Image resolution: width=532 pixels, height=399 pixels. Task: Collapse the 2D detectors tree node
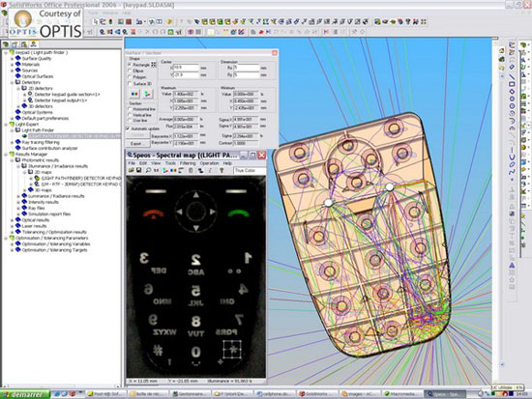pyautogui.click(x=18, y=89)
